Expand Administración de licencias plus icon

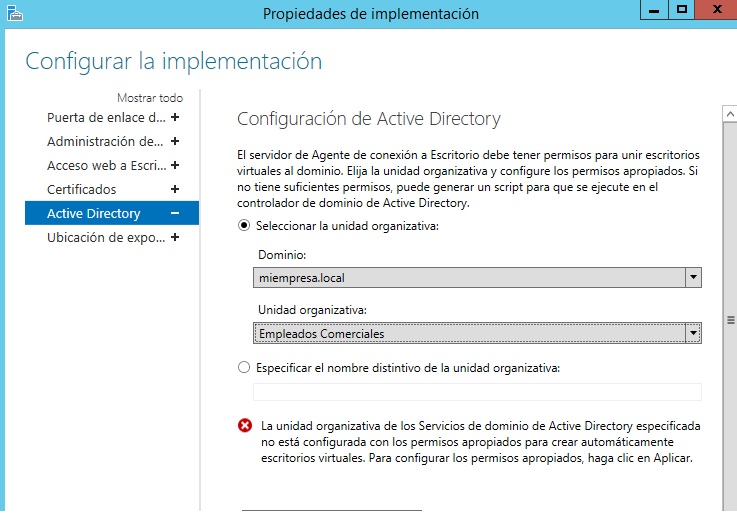(175, 141)
